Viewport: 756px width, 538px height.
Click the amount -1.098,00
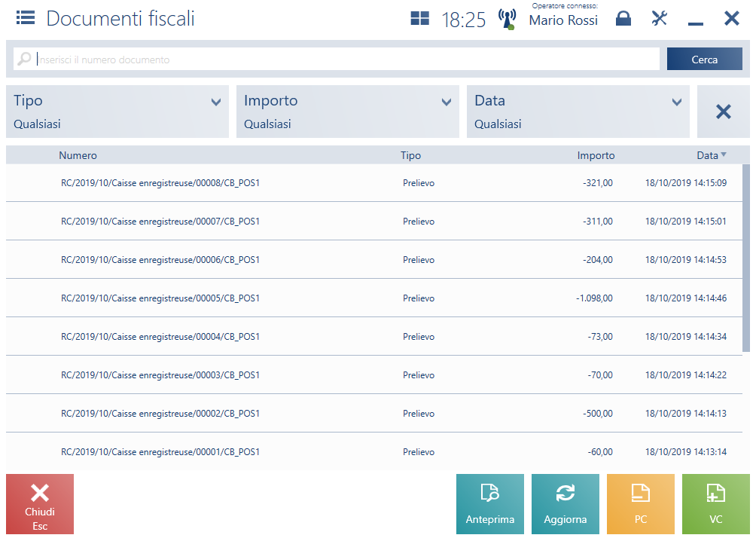point(594,298)
